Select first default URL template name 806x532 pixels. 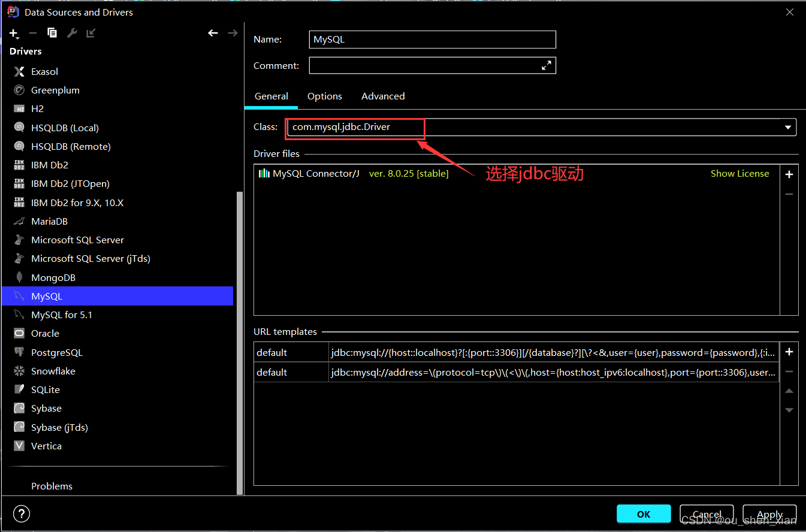click(x=291, y=352)
